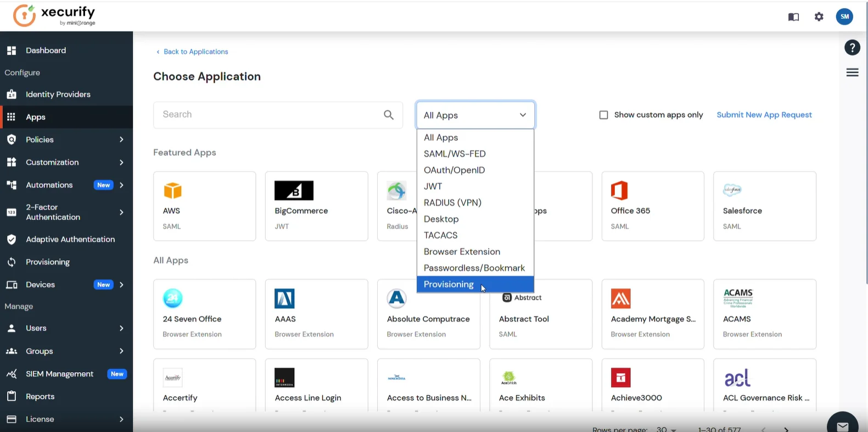
Task: Expand the Customization sidebar submenu
Action: (121, 162)
